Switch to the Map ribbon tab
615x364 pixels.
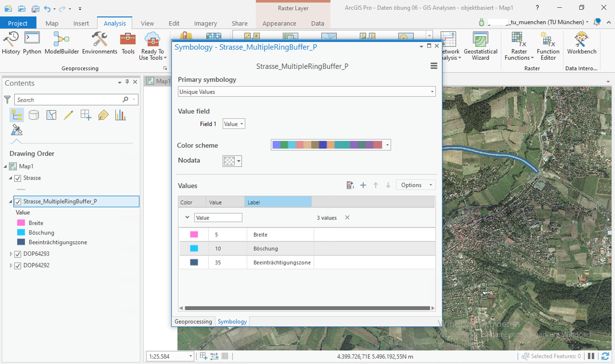tap(52, 23)
